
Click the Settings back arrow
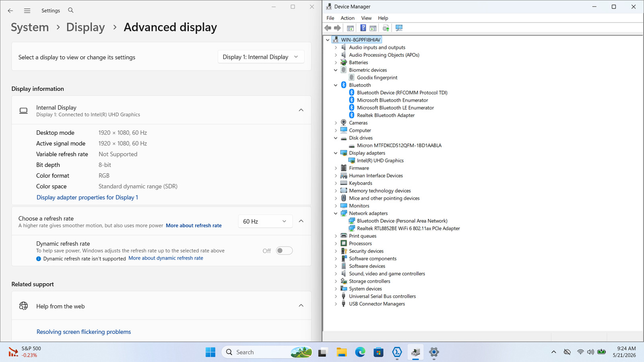tap(10, 11)
